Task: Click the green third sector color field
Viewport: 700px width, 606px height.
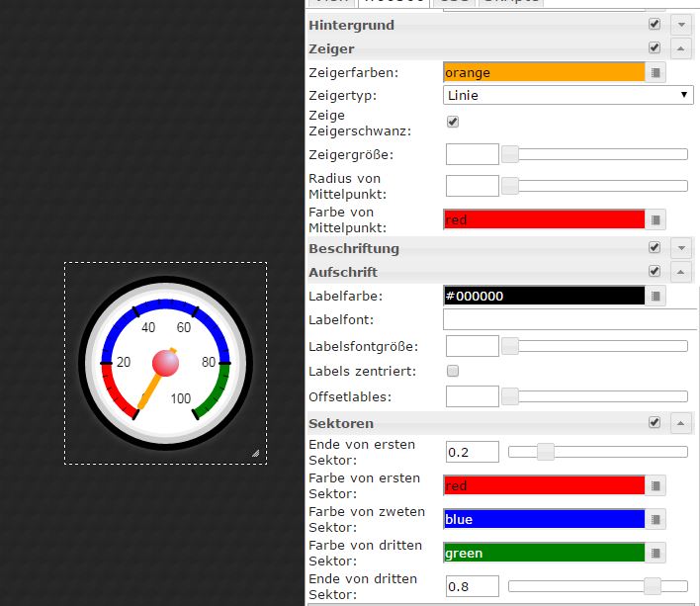Action: [x=544, y=553]
